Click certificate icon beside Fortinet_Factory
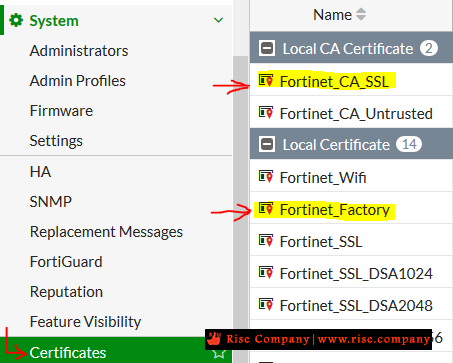453x363 pixels. pyautogui.click(x=266, y=209)
